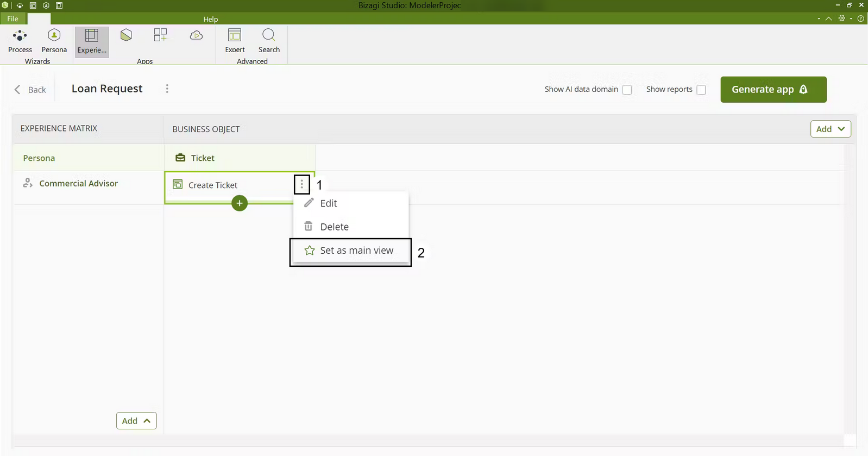Screen dimensions: 868x456
Task: Open Create Ticket three-dot menu
Action: point(302,185)
